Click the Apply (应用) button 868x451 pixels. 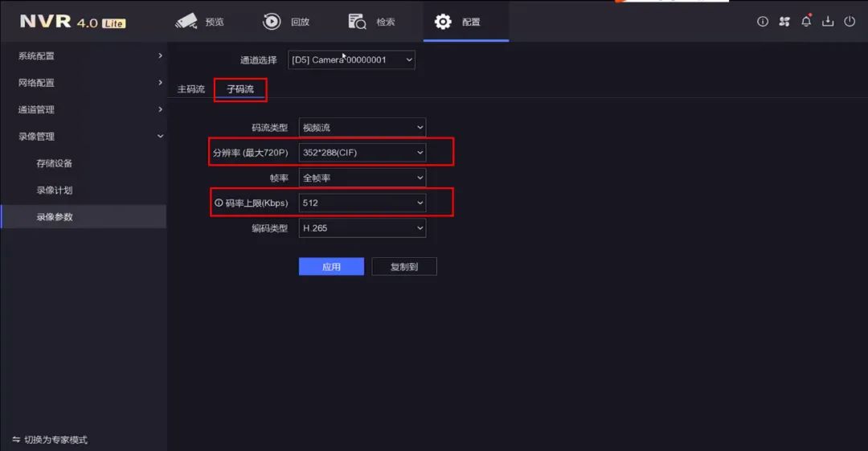[x=331, y=267]
